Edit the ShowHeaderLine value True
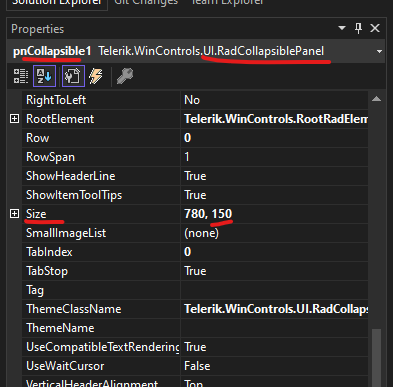Screen dimensions: 393x387 coord(274,176)
